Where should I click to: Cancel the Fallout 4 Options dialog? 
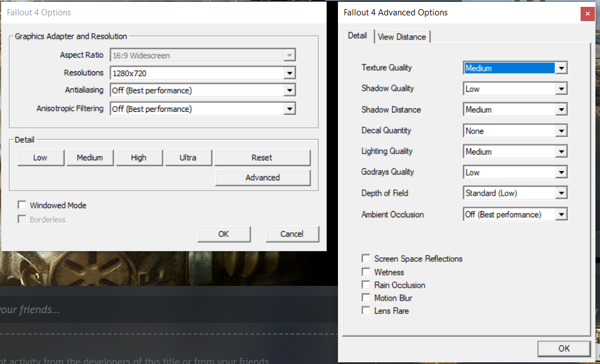click(292, 233)
